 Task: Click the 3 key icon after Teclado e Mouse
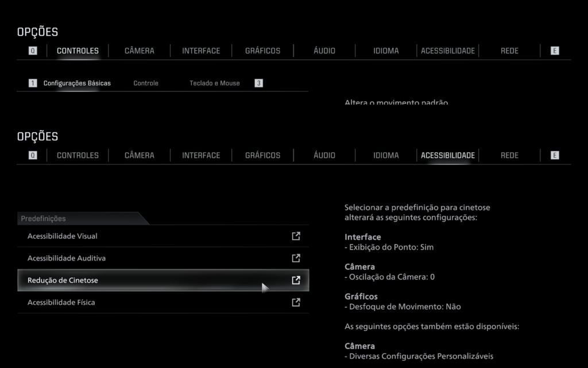click(258, 83)
